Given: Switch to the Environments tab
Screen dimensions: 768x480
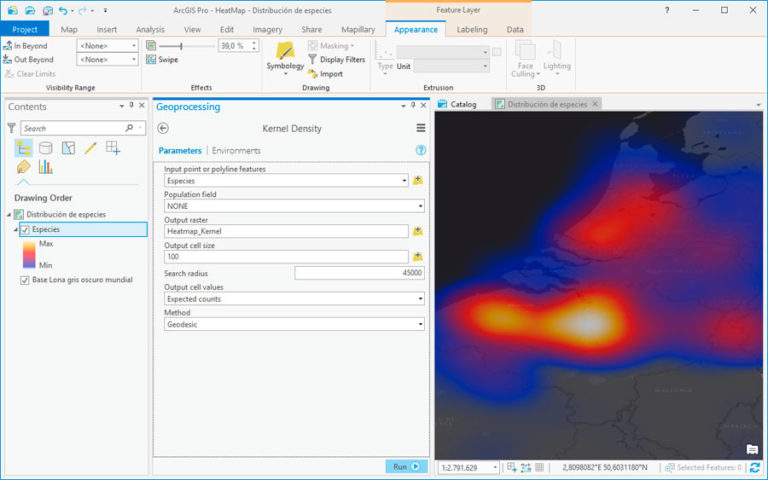Looking at the screenshot, I should point(236,150).
